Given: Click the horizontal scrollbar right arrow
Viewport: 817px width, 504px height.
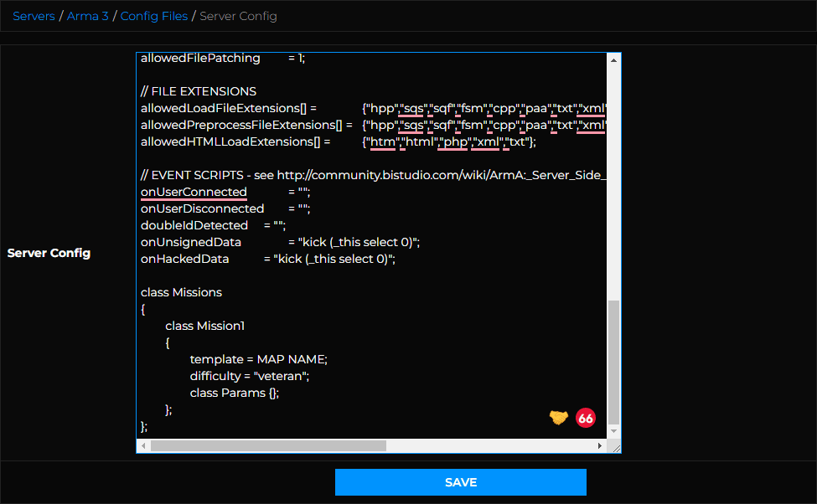Looking at the screenshot, I should (x=601, y=445).
